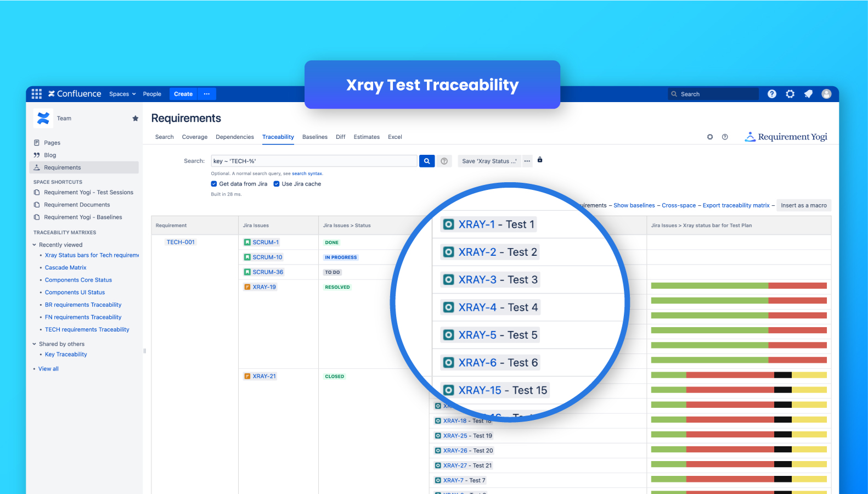Click the Requirements sidebar icon
This screenshot has height=494, width=868.
(37, 167)
